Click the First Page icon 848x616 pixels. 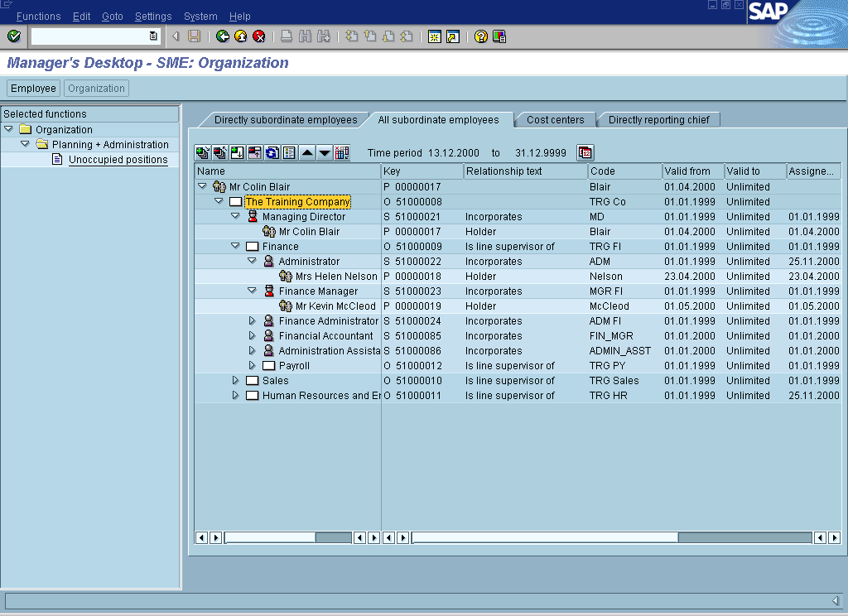click(351, 36)
